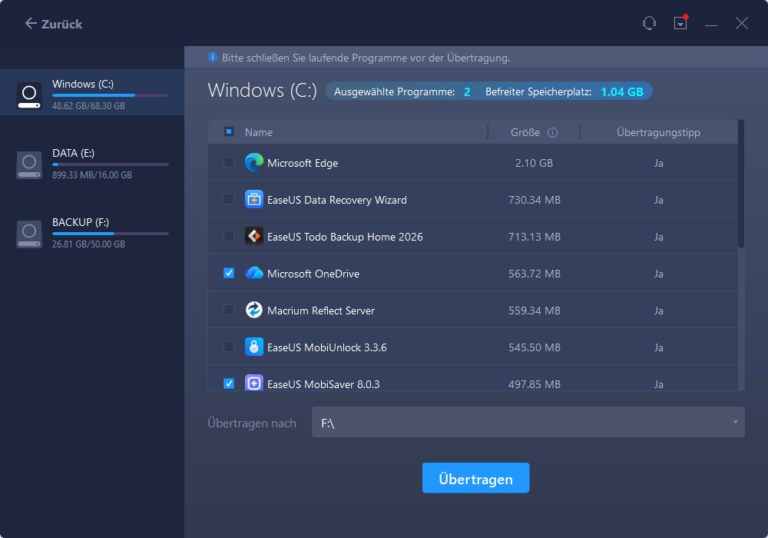Image resolution: width=768 pixels, height=538 pixels.
Task: Click the Microsoft Edge app icon
Action: pos(254,163)
